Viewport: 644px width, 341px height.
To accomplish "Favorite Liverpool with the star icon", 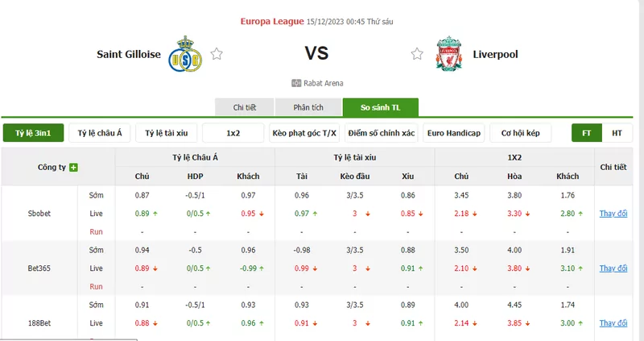I will [x=417, y=54].
